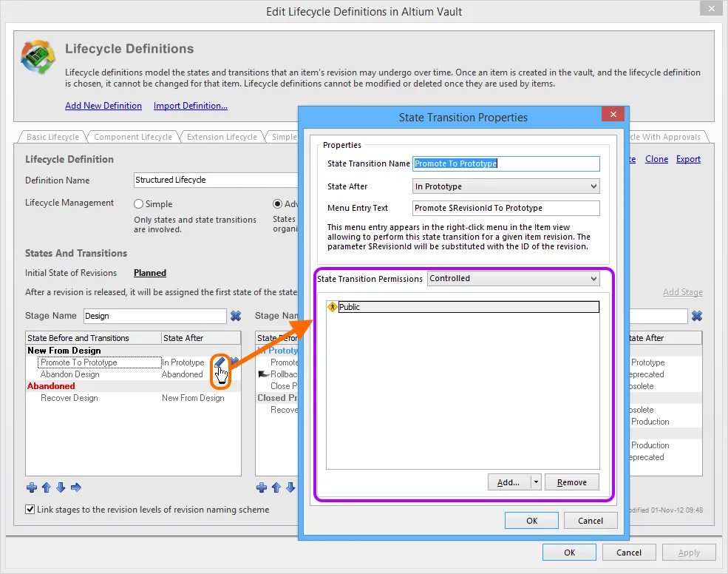Click the Add New Definition link

103,106
